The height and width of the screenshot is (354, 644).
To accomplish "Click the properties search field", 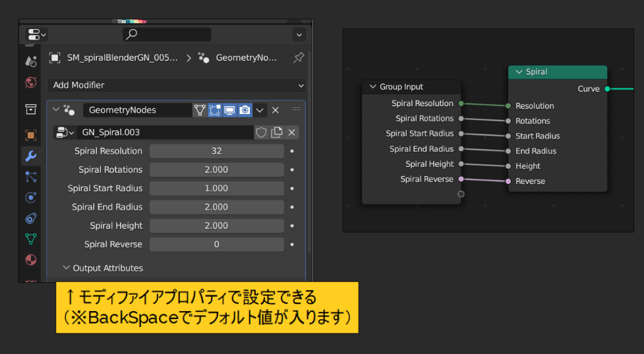I will pyautogui.click(x=167, y=34).
